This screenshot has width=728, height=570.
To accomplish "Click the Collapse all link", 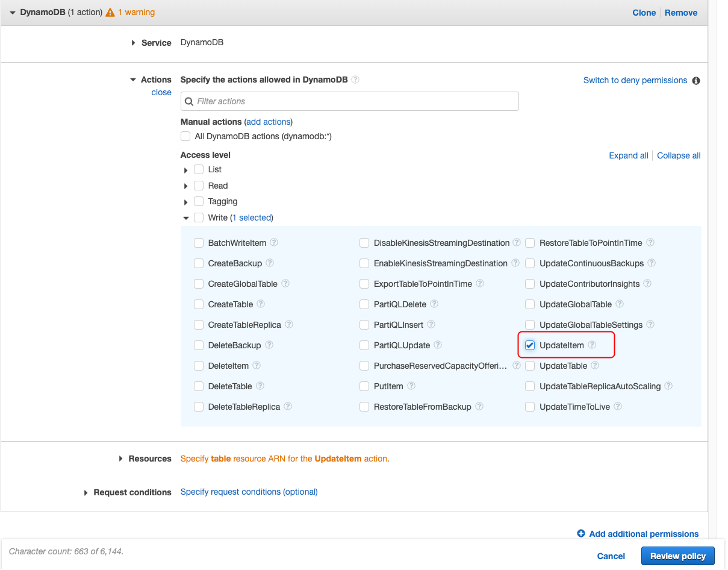I will click(x=679, y=155).
